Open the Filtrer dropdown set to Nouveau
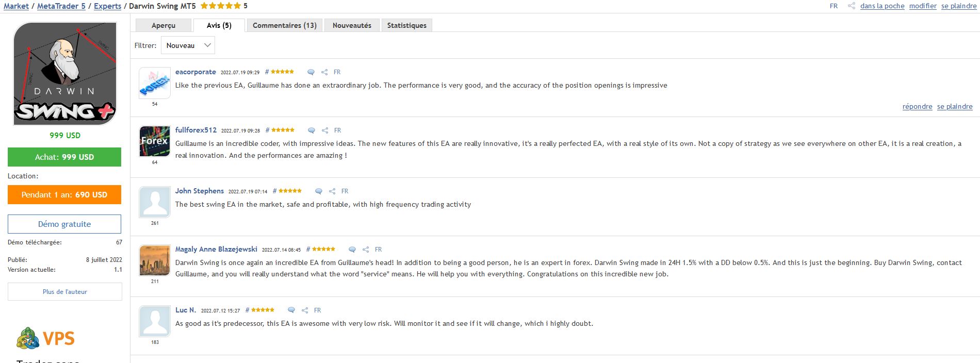 coord(188,45)
